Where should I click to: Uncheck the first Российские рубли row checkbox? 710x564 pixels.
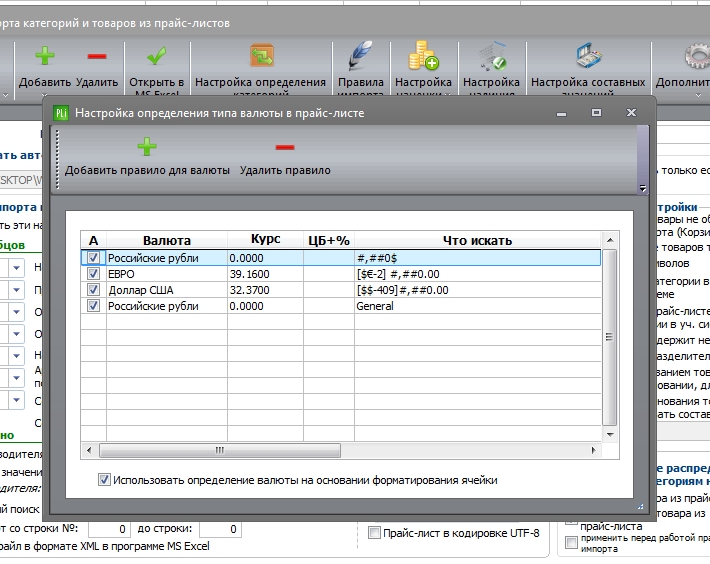coord(93,258)
